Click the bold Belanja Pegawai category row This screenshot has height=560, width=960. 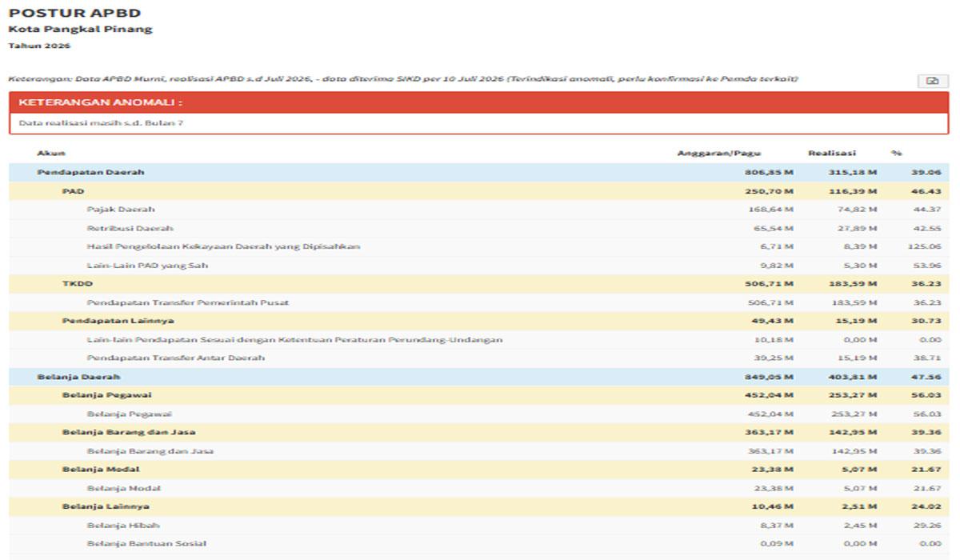click(x=478, y=395)
